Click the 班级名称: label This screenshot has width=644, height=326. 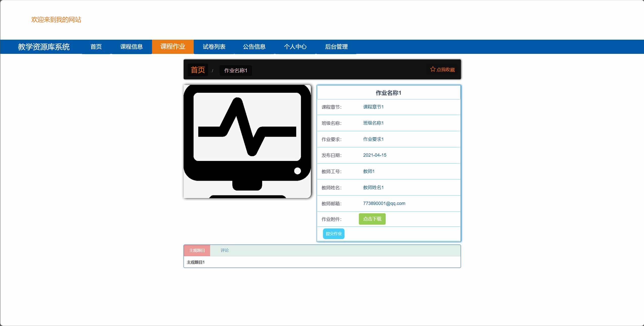click(x=331, y=123)
